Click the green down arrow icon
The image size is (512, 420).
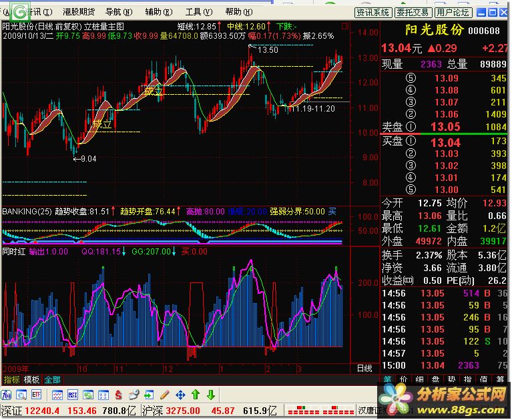pyautogui.click(x=211, y=395)
